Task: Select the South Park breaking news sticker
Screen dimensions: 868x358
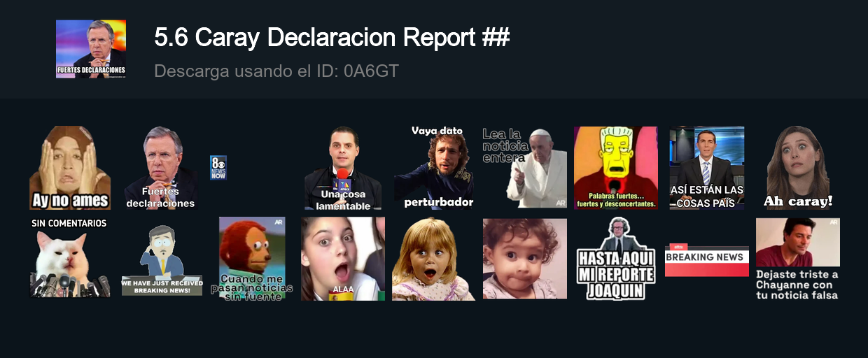Action: (162, 260)
